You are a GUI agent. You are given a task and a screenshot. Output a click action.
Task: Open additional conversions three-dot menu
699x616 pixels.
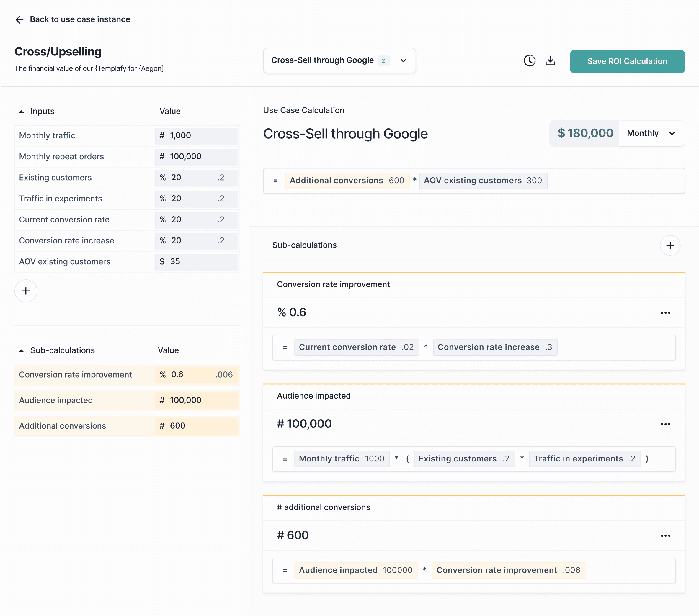pyautogui.click(x=665, y=536)
